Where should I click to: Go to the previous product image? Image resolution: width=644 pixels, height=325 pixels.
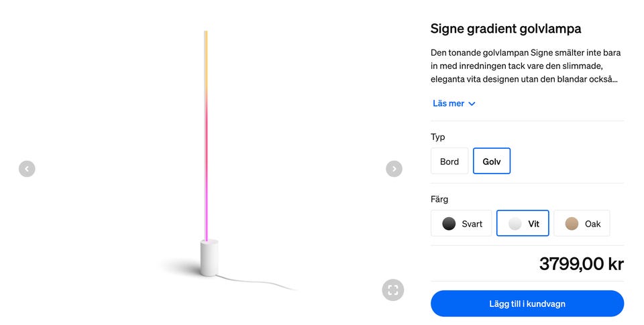pyautogui.click(x=27, y=169)
